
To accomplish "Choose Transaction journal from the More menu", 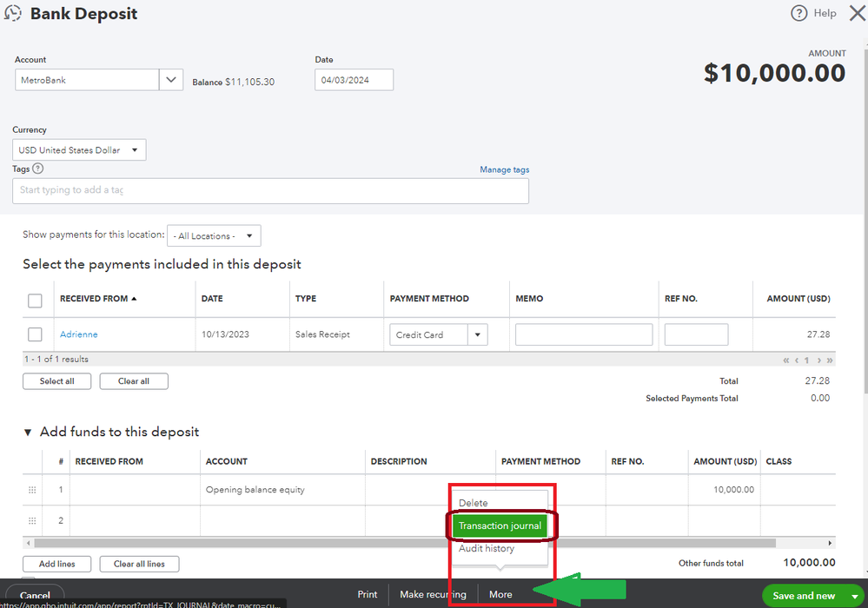I will [x=500, y=525].
